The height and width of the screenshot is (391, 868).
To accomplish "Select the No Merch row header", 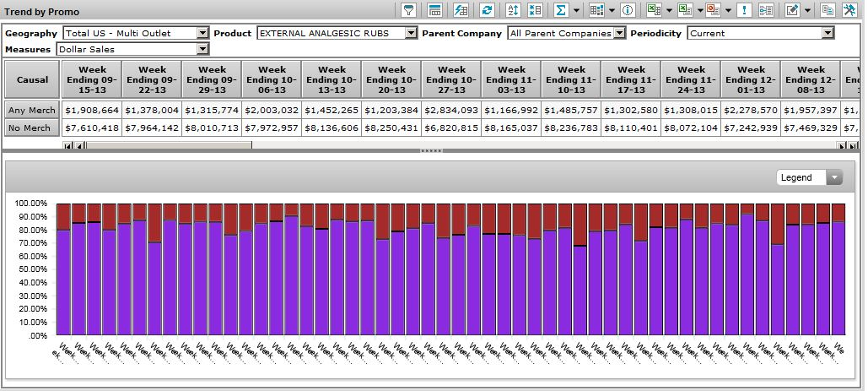I will pos(31,128).
